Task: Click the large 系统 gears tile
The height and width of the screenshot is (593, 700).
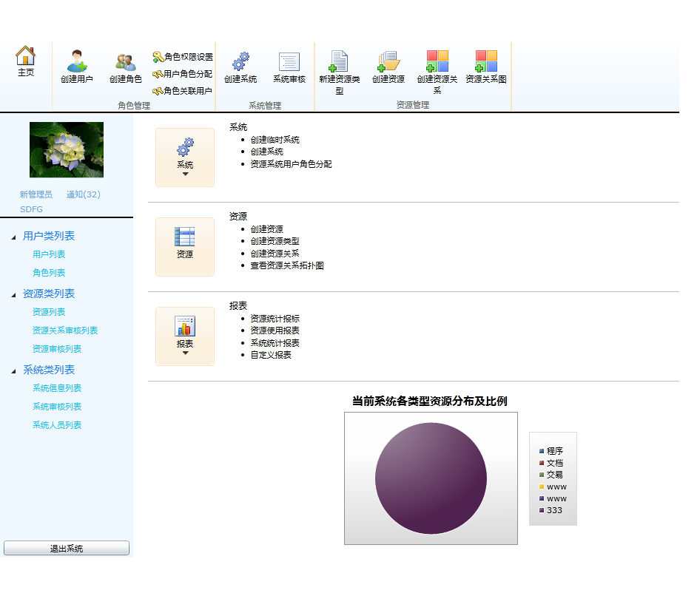Action: click(x=185, y=157)
